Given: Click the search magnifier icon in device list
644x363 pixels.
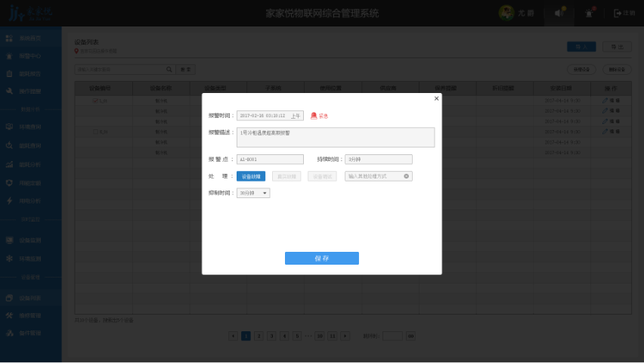Looking at the screenshot, I should [169, 70].
